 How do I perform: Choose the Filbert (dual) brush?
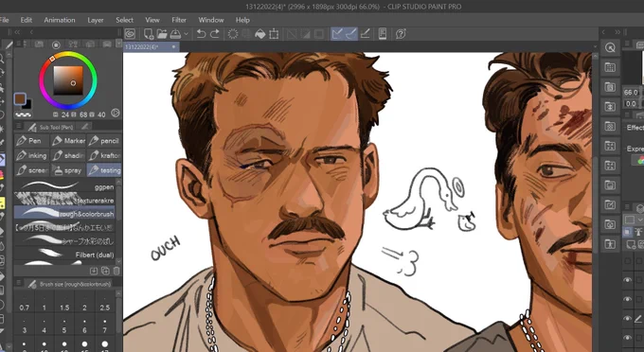[x=64, y=255]
